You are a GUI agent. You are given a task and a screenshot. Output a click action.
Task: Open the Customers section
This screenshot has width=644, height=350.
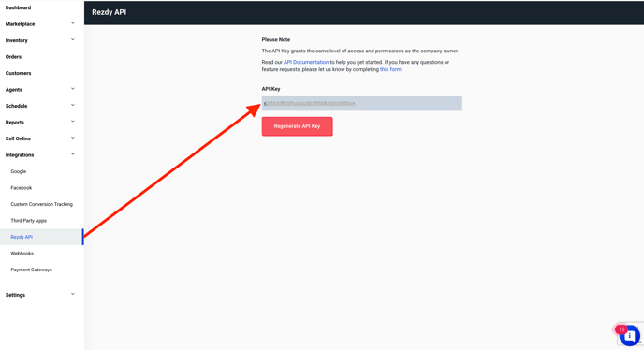click(18, 73)
